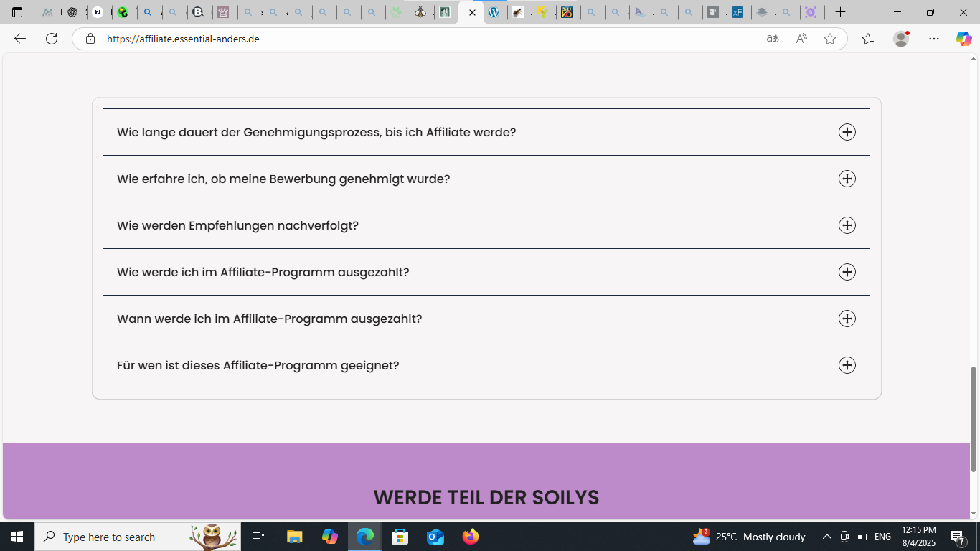Expand 'Wann werde ich im Affiliate-Programm ausgezahlt?'
Viewport: 980px width, 551px height.
coord(847,319)
